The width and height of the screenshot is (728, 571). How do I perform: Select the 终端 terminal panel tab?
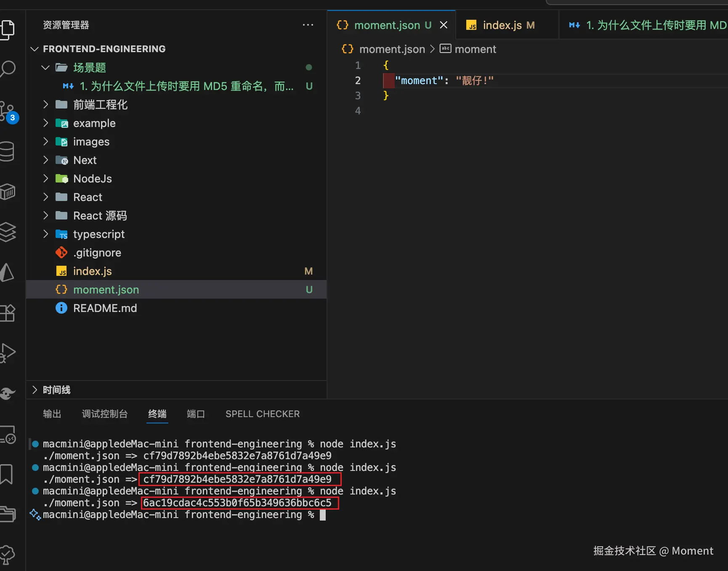point(157,414)
